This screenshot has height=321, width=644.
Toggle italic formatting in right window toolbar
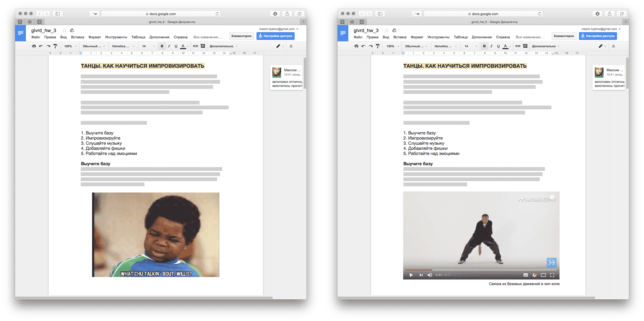(491, 46)
